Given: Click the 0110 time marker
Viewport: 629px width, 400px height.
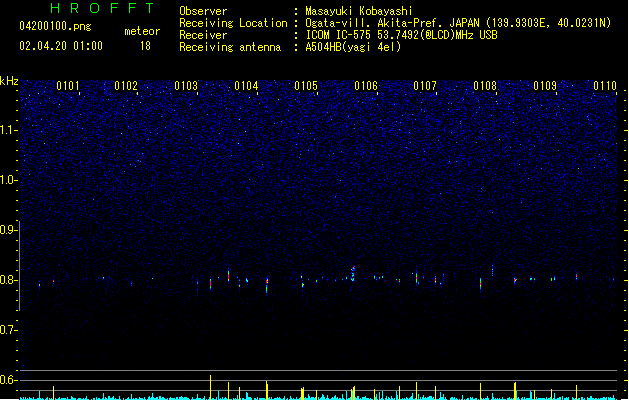Looking at the screenshot, I should (x=605, y=86).
